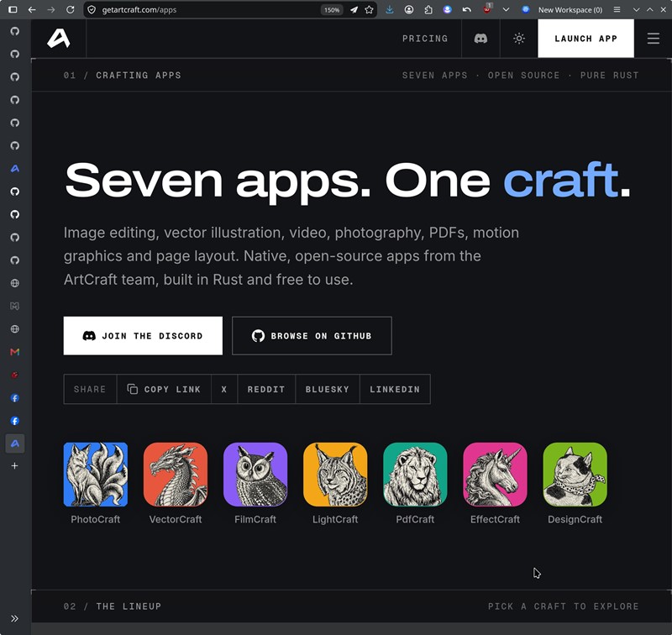Toggle the light/dark theme sun icon
This screenshot has width=672, height=635.
(519, 39)
